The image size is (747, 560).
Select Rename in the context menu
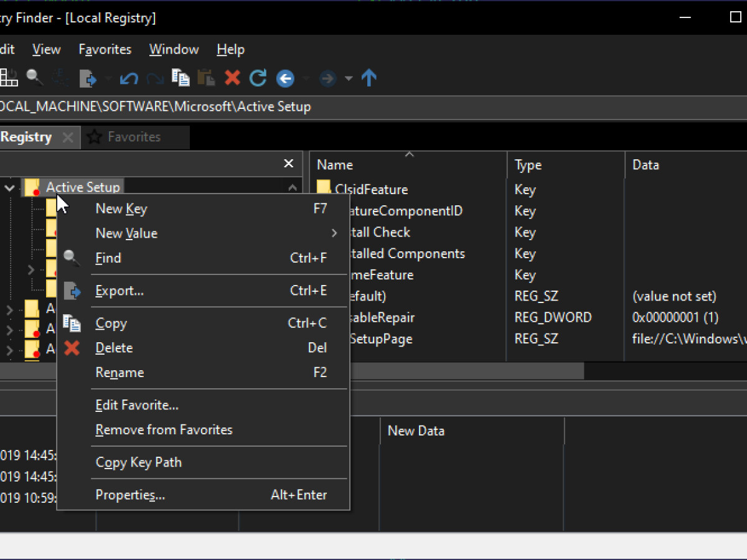(x=118, y=372)
